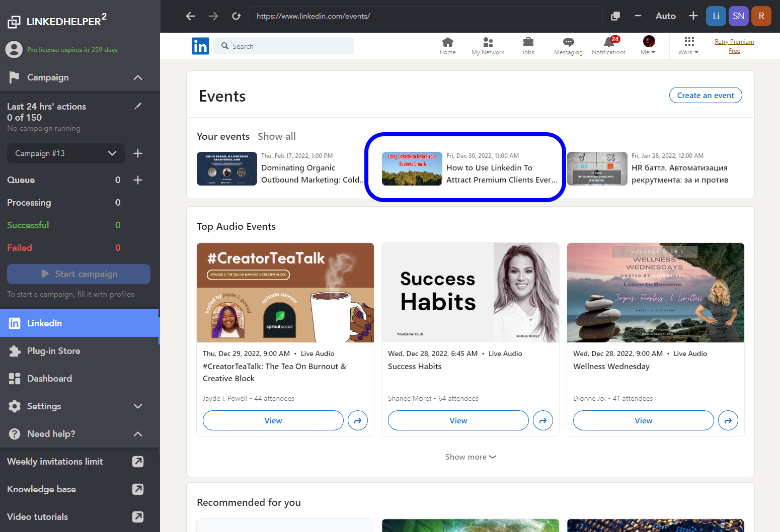
Task: Open the Jobs briefcase icon
Action: [x=528, y=46]
